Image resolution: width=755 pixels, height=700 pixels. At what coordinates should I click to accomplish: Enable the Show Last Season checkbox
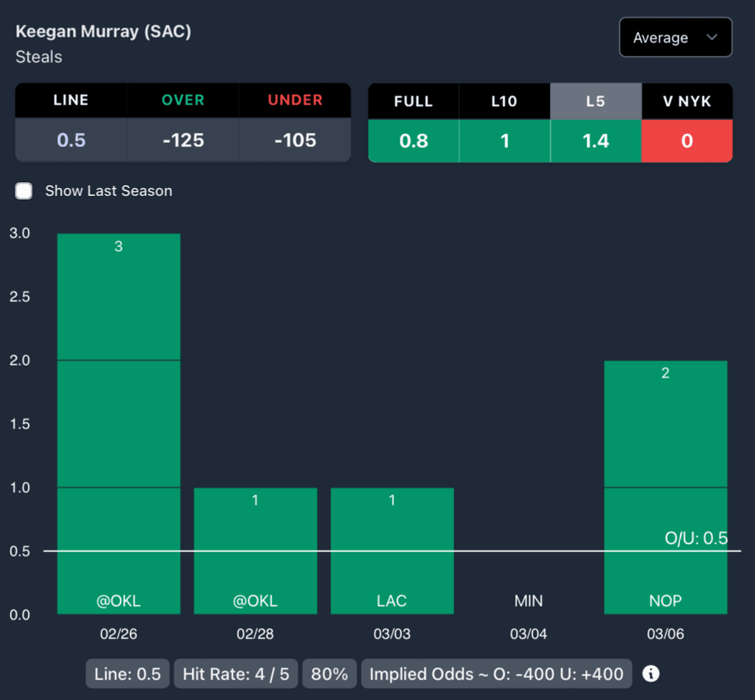[x=24, y=192]
